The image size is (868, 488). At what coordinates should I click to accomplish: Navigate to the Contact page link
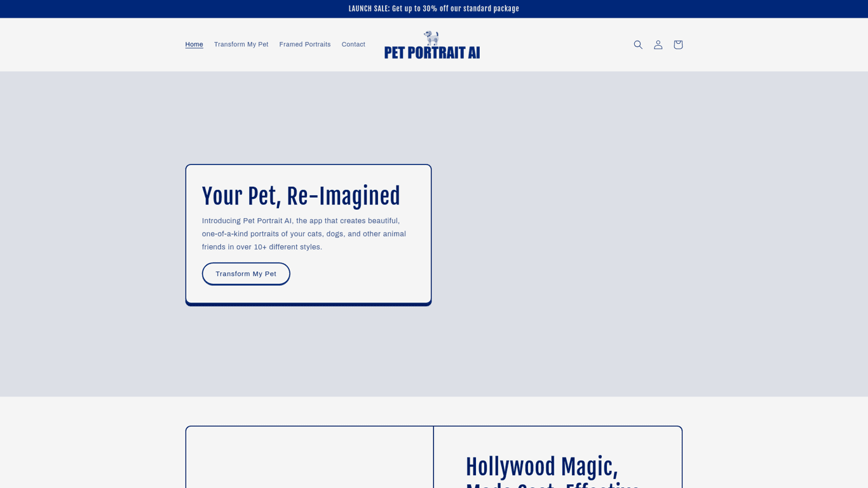353,44
